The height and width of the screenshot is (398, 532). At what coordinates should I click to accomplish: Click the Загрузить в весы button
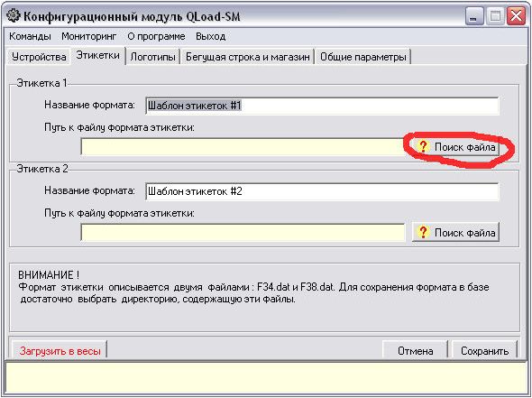click(60, 350)
